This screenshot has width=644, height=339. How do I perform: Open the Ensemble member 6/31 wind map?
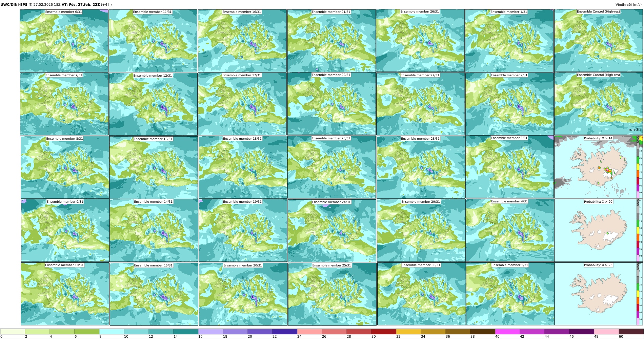pos(64,41)
